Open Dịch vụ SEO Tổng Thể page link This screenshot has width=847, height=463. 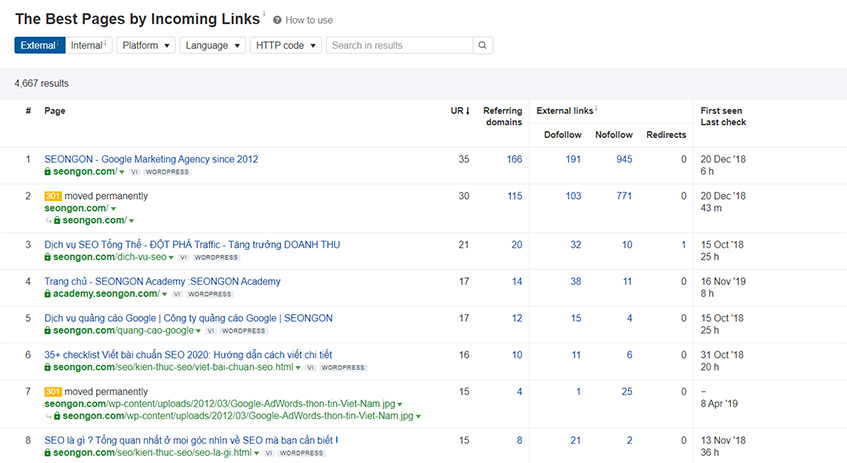coord(192,245)
